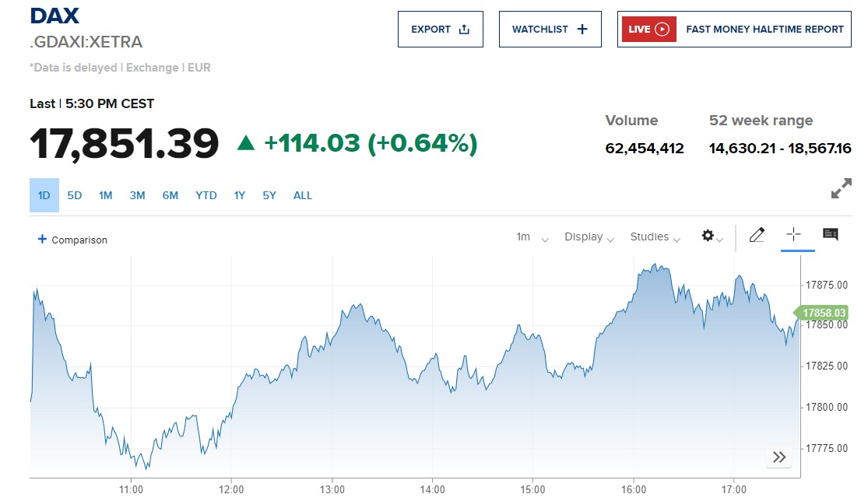Click the live play icon
Viewport: 868px width, 501px height.
[662, 30]
